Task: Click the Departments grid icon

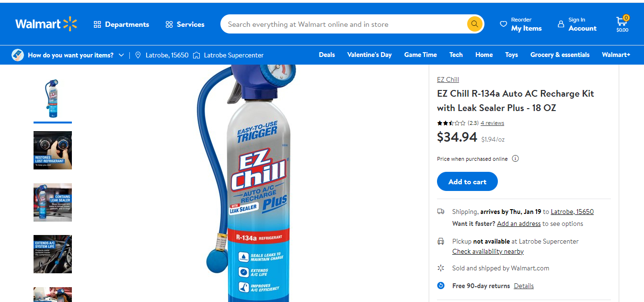Action: 97,24
